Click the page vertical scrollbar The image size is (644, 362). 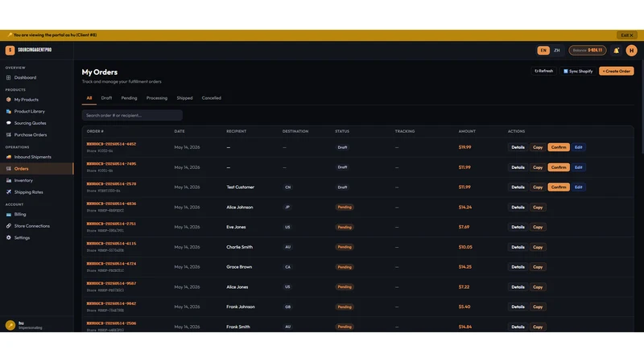coord(642,107)
